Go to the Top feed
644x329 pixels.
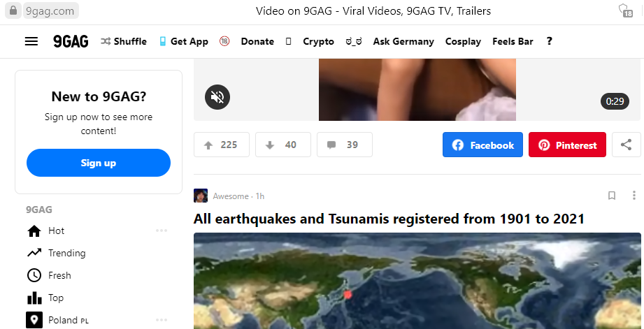pyautogui.click(x=45, y=298)
